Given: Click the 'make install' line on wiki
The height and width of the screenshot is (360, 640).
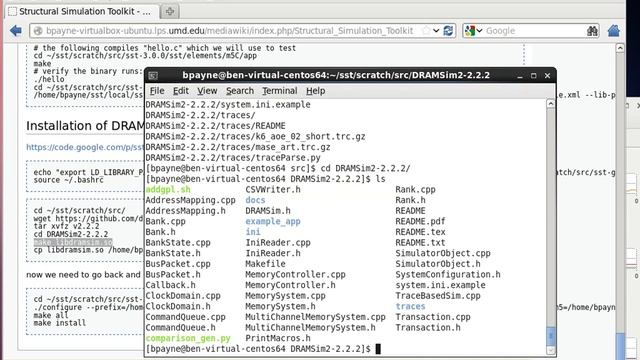Looking at the screenshot, I should pos(60,323).
